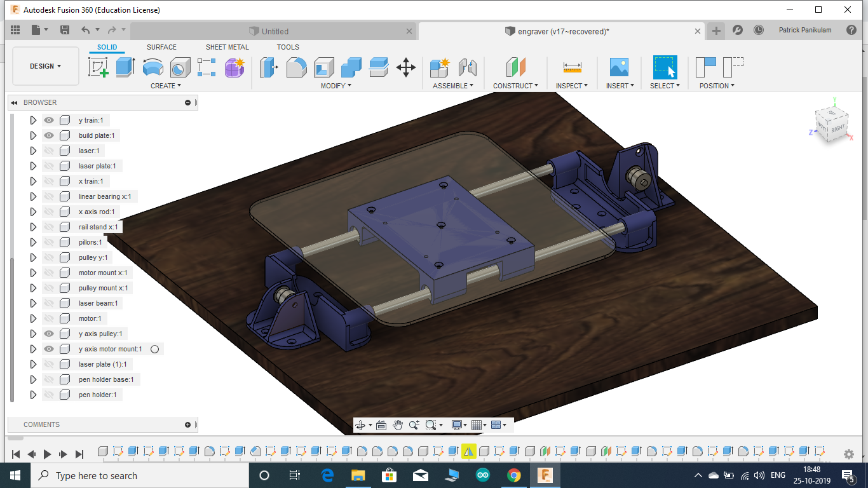
Task: Select the Shell tool
Action: pos(324,67)
